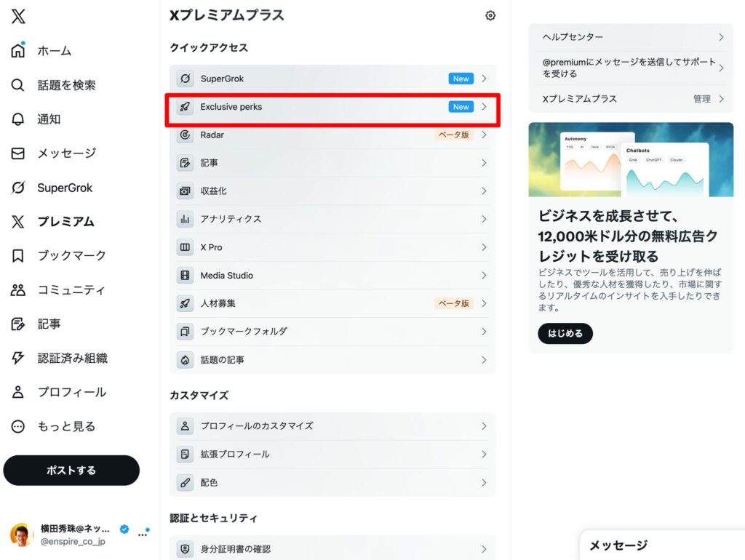Image resolution: width=745 pixels, height=560 pixels.
Task: Click the New badge on SuperGrok row
Action: click(x=461, y=79)
